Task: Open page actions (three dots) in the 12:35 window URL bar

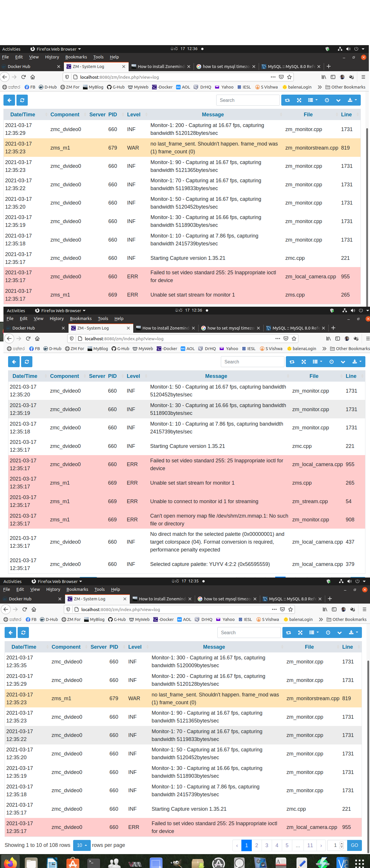Action: coord(274,609)
